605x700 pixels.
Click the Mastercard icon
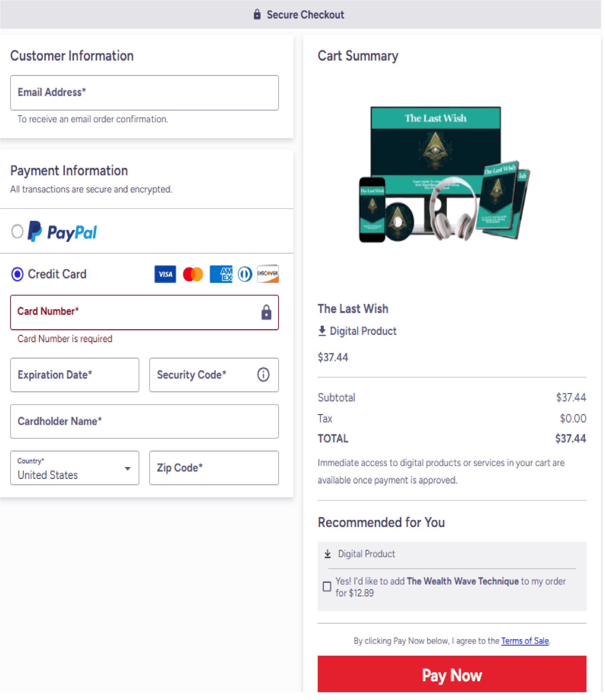[x=193, y=274]
